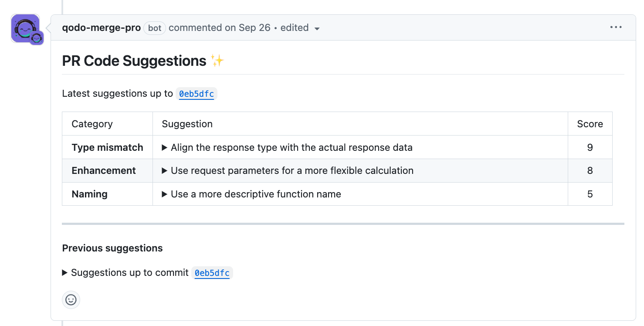The image size is (644, 326).
Task: Click the small overlapping avatar badge
Action: [37, 38]
